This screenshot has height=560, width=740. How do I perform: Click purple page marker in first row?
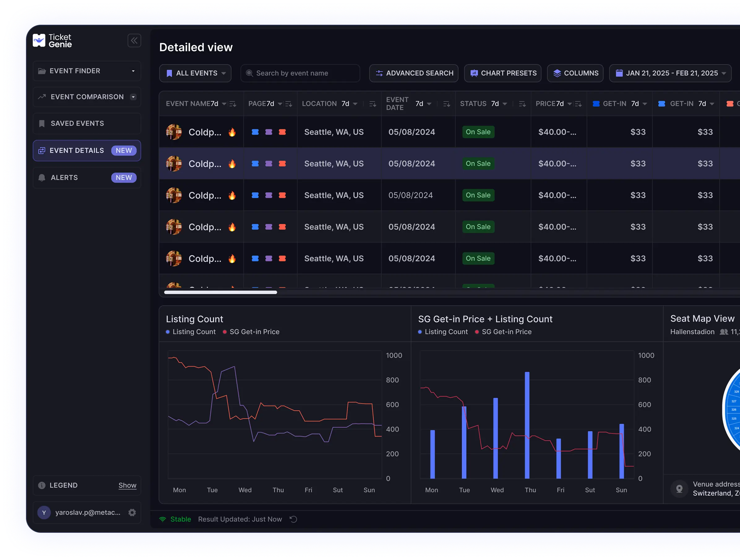(x=269, y=132)
